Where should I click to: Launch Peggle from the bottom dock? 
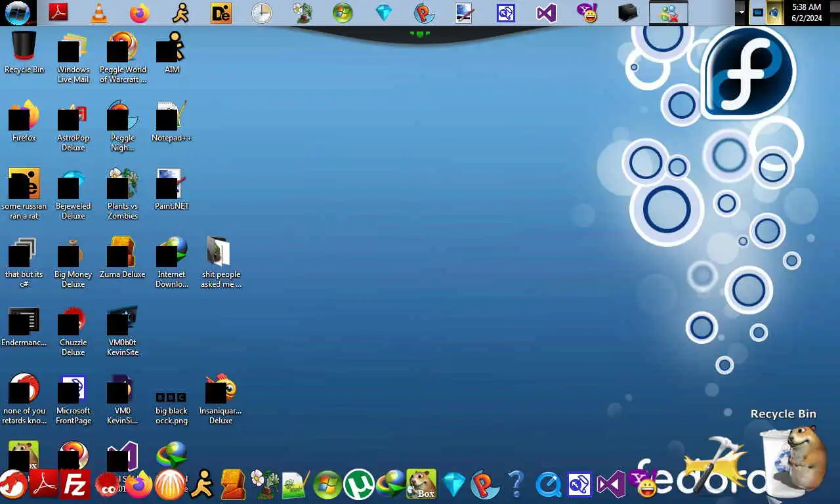pos(485,486)
